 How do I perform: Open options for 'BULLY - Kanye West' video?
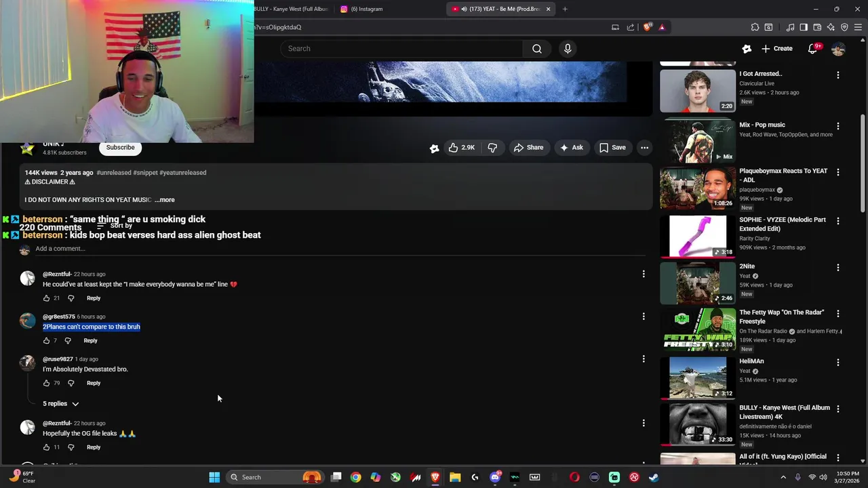pyautogui.click(x=838, y=409)
